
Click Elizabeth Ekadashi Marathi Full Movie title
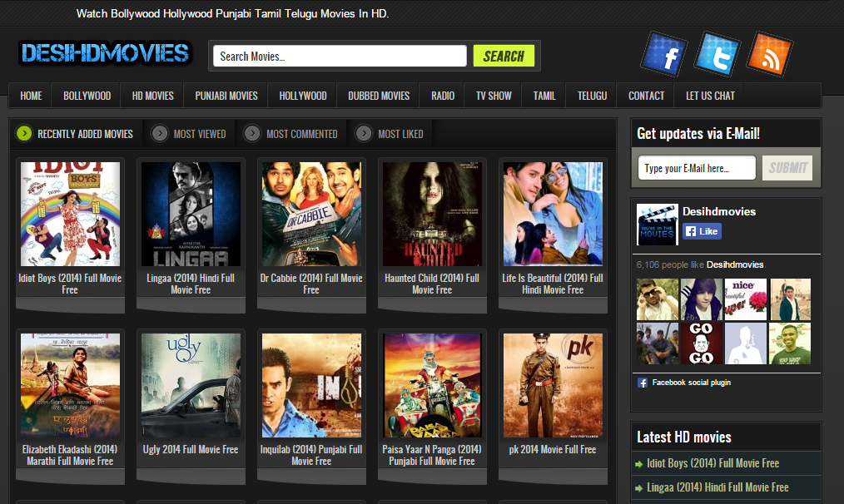pyautogui.click(x=70, y=455)
